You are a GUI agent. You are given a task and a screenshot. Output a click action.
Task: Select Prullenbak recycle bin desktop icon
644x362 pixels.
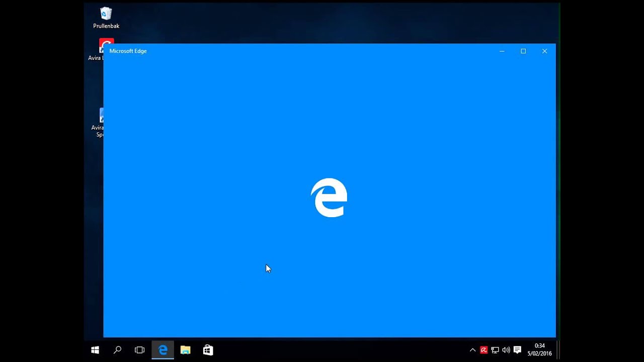(106, 18)
